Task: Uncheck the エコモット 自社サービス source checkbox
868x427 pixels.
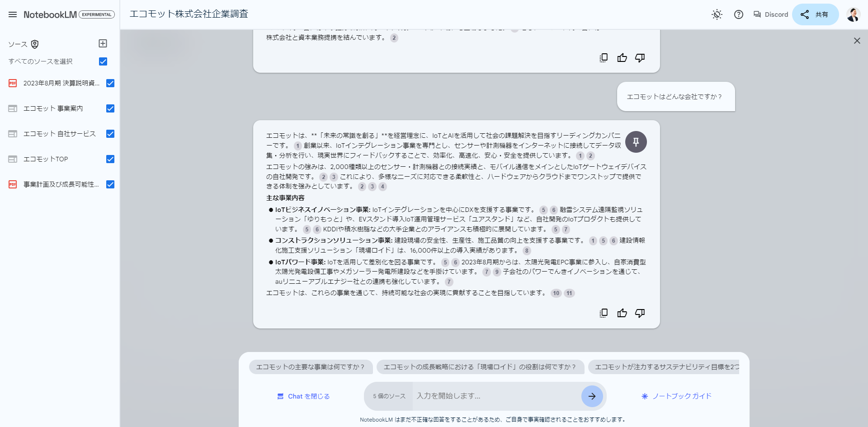Action: (110, 134)
